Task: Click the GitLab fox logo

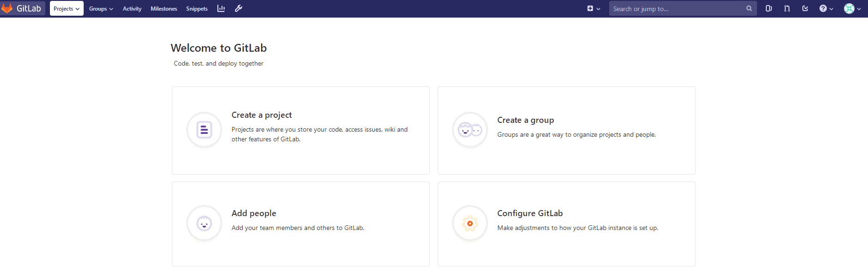Action: coord(7,8)
